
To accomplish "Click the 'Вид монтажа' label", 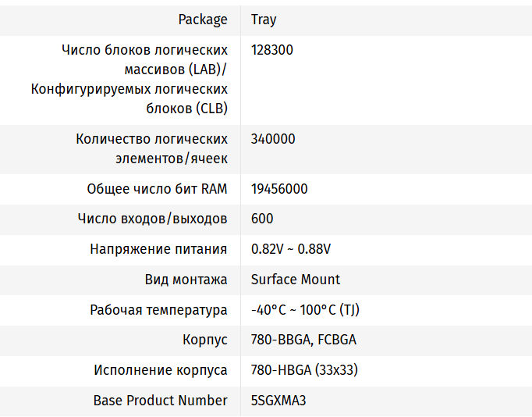I will pyautogui.click(x=186, y=280).
